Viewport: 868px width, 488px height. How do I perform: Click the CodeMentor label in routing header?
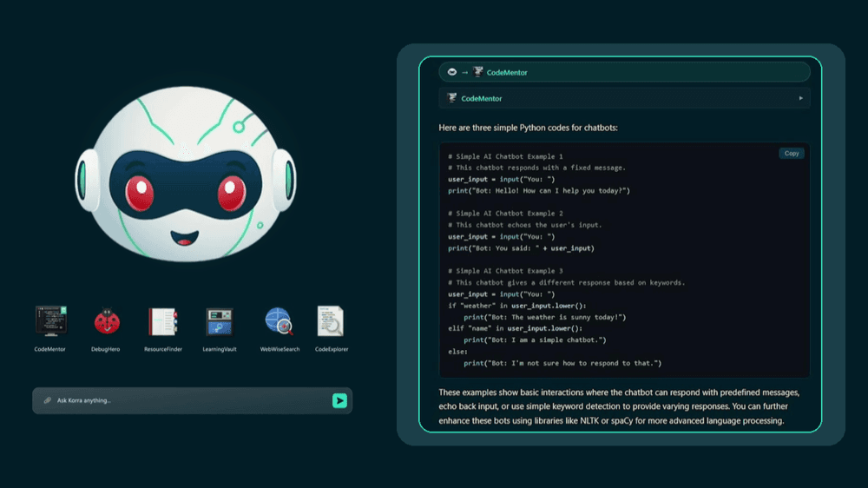click(x=507, y=73)
